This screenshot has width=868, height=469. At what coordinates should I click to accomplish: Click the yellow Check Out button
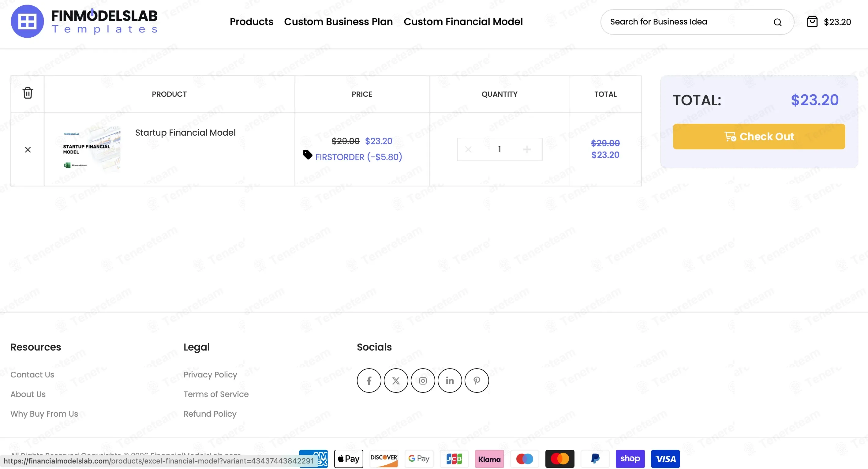[759, 137]
